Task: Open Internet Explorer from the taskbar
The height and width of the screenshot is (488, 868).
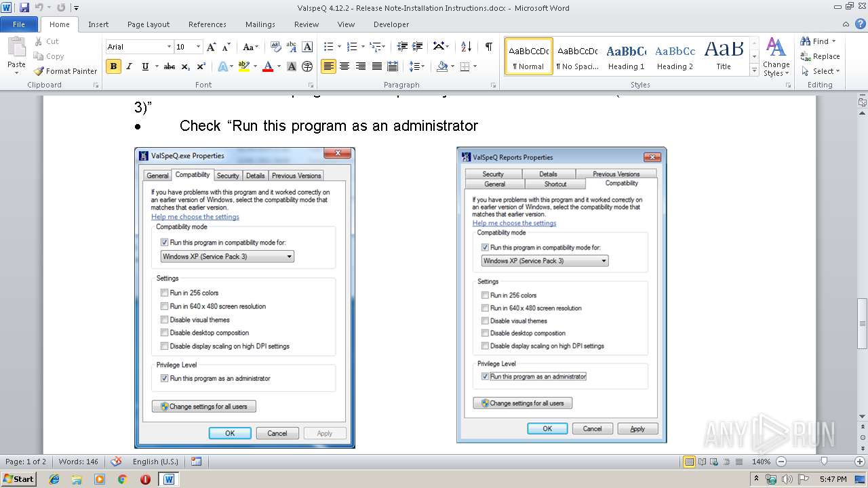Action: coord(54,479)
